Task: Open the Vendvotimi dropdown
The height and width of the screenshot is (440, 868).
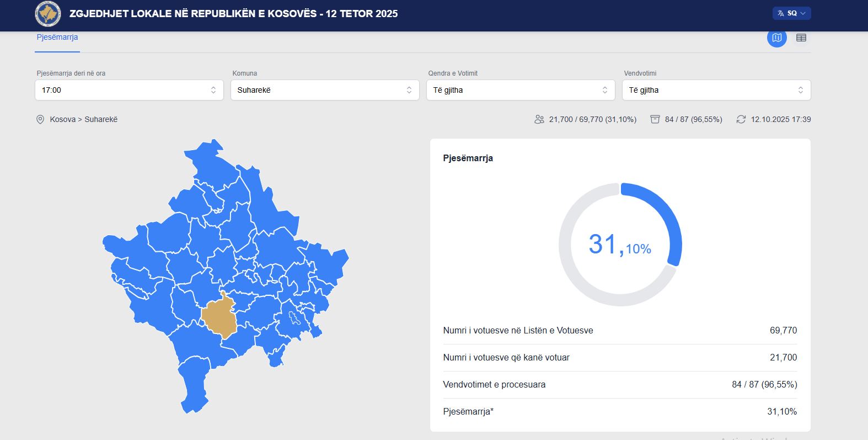Action: point(716,90)
